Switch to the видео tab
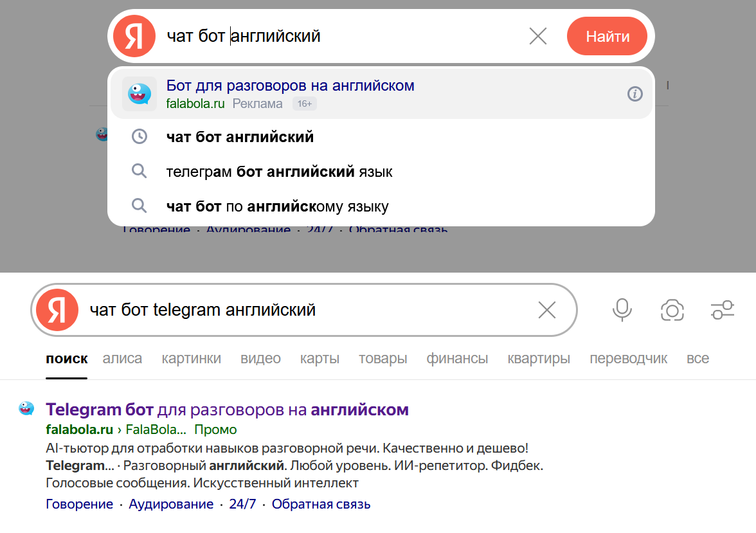756x533 pixels. pos(260,359)
